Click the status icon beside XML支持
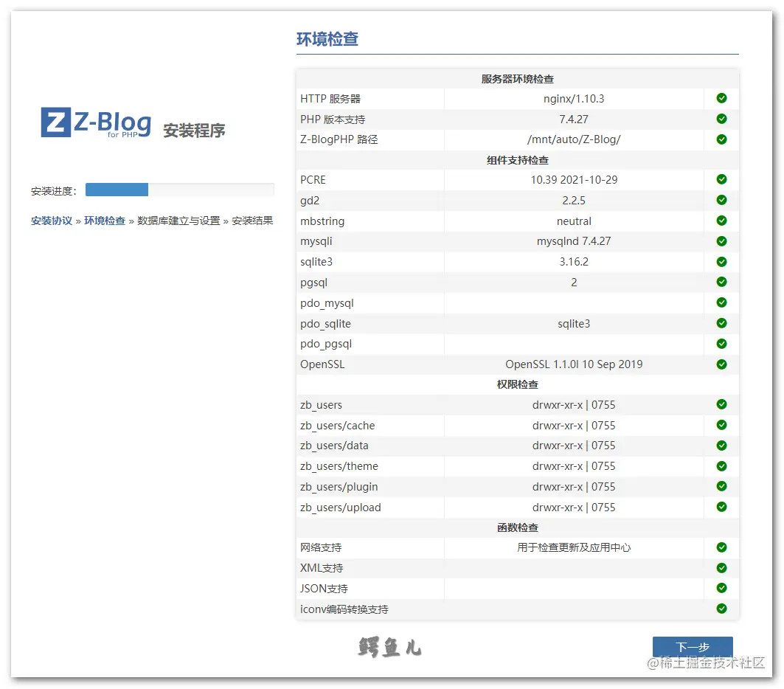Screen dimensions: 784x689 coord(721,568)
